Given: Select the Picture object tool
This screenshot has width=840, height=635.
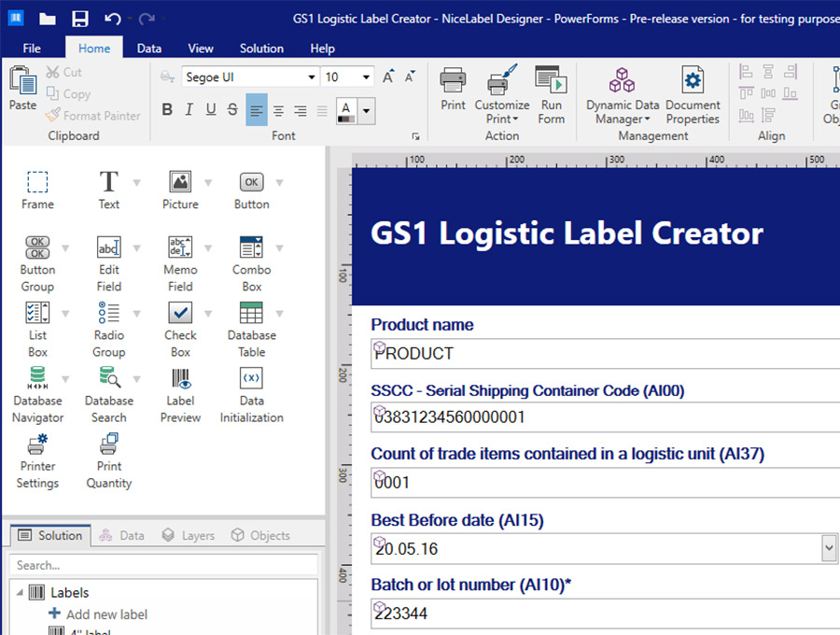Looking at the screenshot, I should point(180,190).
